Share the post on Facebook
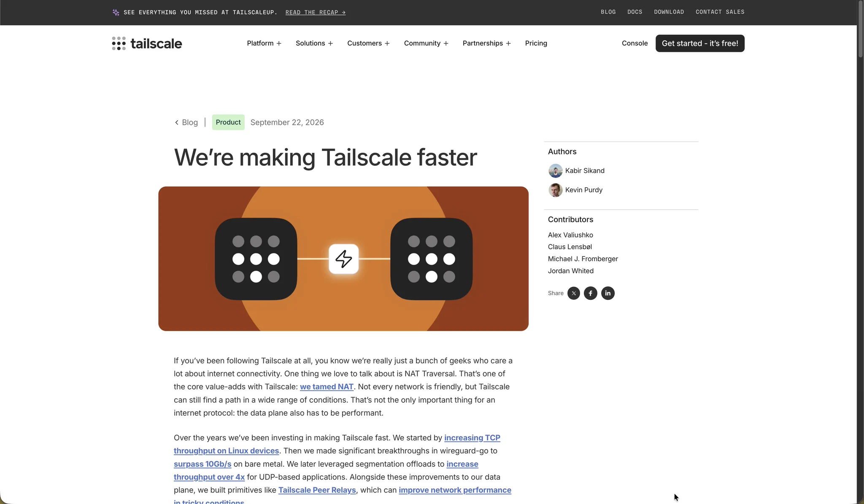Screen dimensions: 864x504 pos(591,293)
